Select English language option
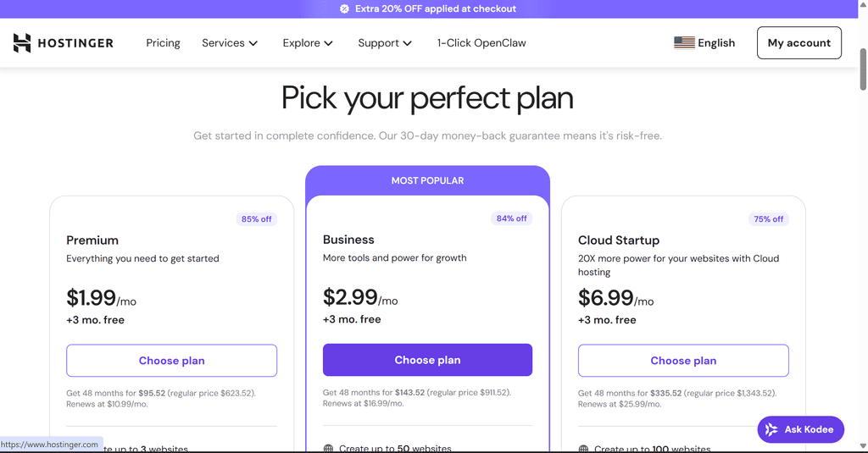This screenshot has height=453, width=868. [716, 43]
